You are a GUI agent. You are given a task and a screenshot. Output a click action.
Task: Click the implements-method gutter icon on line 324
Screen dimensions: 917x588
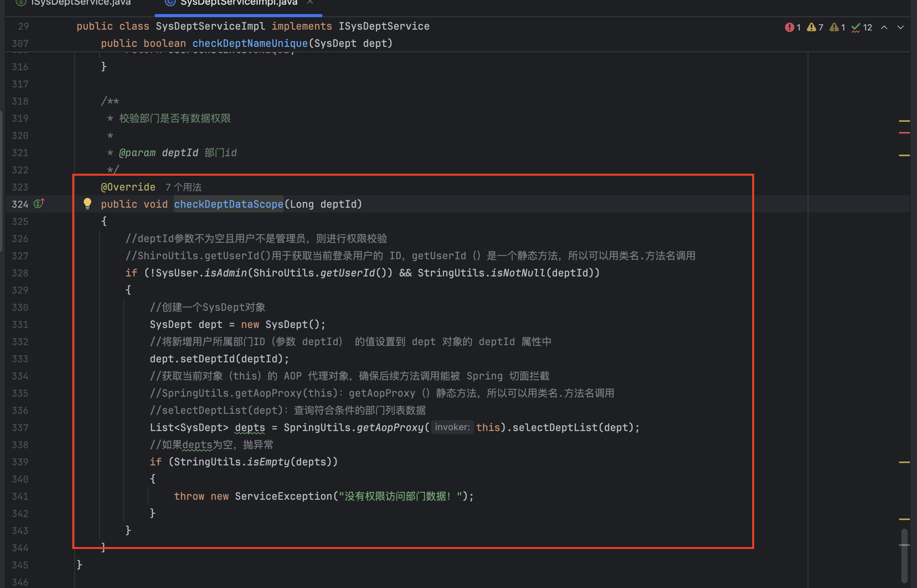point(39,203)
